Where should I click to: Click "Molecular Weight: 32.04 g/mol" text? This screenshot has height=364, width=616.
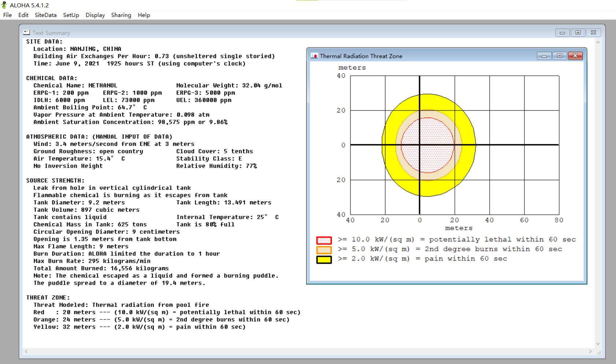pyautogui.click(x=229, y=86)
